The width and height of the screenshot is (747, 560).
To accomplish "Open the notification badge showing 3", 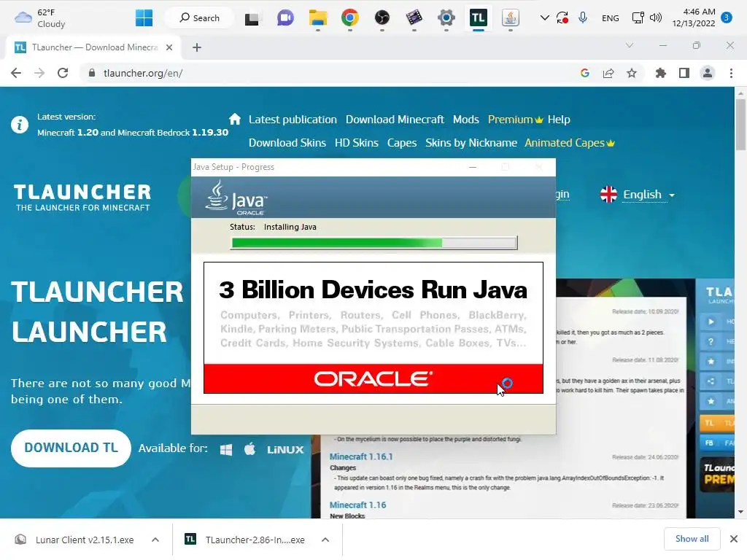I will pos(727,17).
